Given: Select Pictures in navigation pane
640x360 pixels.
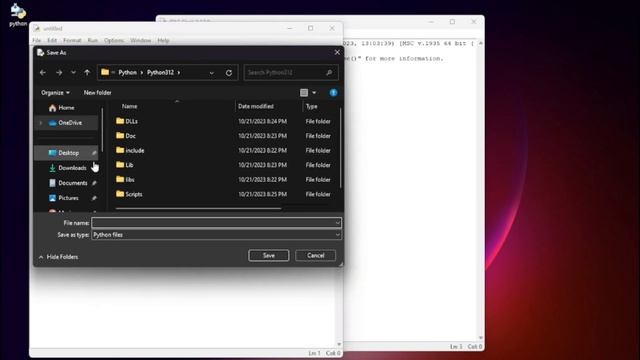Looking at the screenshot, I should [x=67, y=198].
